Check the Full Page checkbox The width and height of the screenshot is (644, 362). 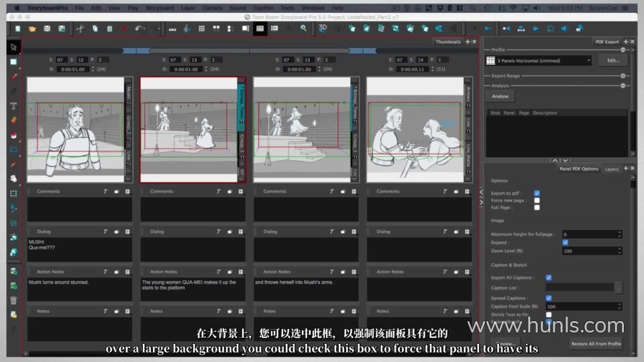(537, 207)
